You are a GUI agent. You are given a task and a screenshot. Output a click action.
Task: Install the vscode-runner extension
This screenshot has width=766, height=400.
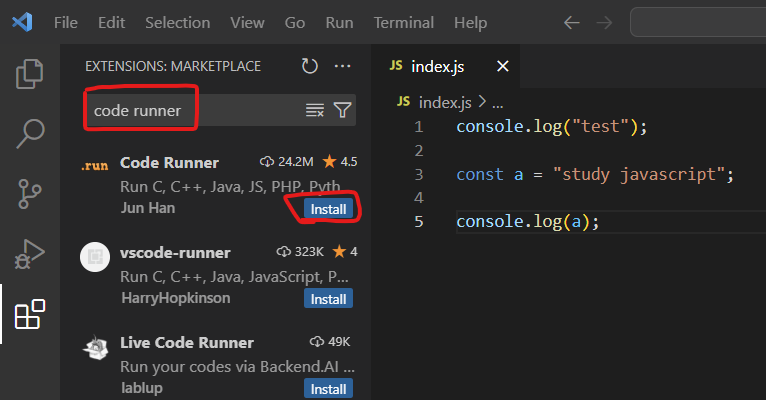(x=328, y=299)
